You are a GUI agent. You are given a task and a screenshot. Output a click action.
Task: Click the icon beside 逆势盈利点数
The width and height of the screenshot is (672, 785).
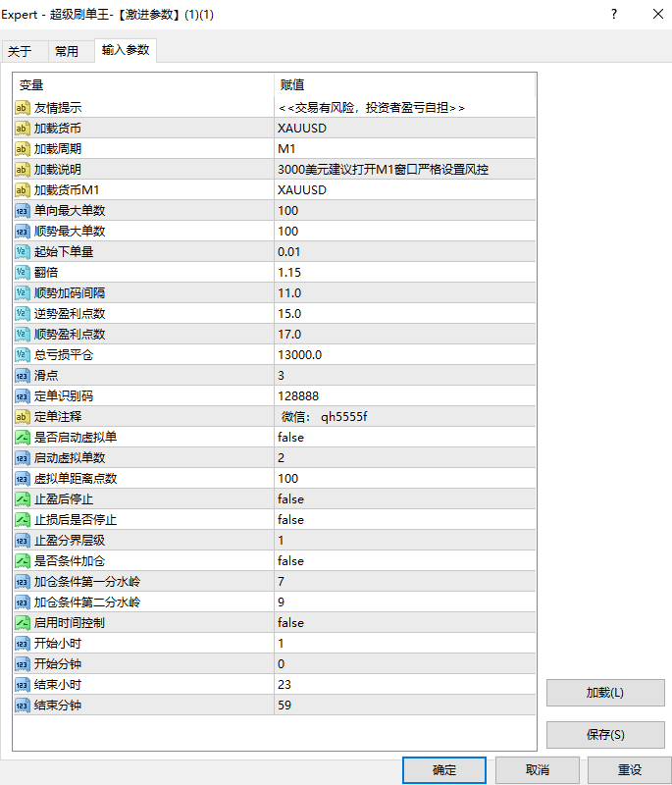coord(22,313)
